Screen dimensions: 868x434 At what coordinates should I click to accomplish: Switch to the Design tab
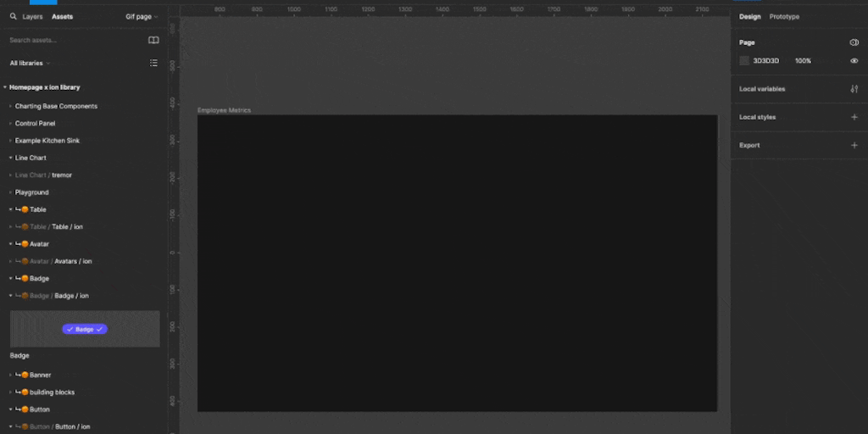pos(749,17)
